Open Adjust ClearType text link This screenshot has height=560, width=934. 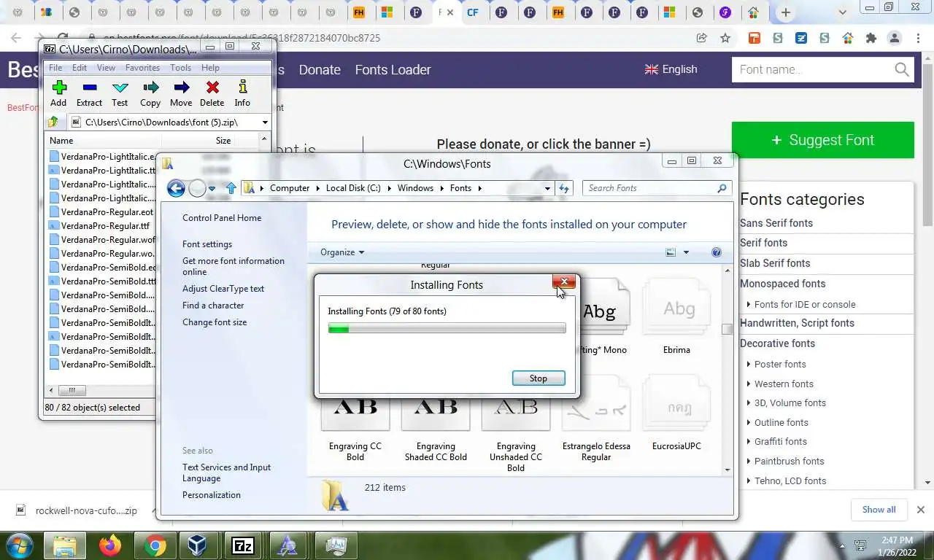(x=223, y=289)
